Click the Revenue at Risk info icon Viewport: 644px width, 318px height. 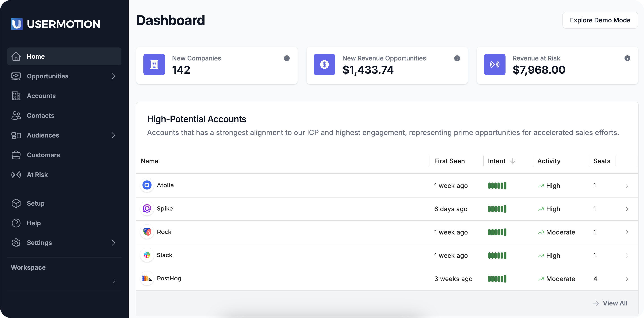pos(627,58)
